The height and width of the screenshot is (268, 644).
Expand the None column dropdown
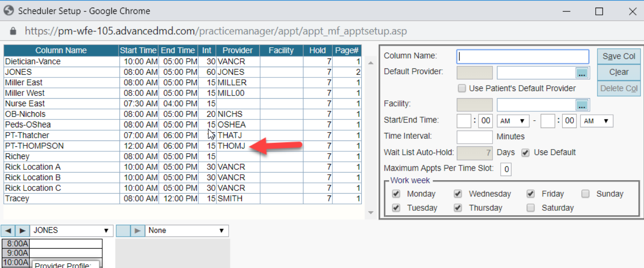[x=187, y=231]
